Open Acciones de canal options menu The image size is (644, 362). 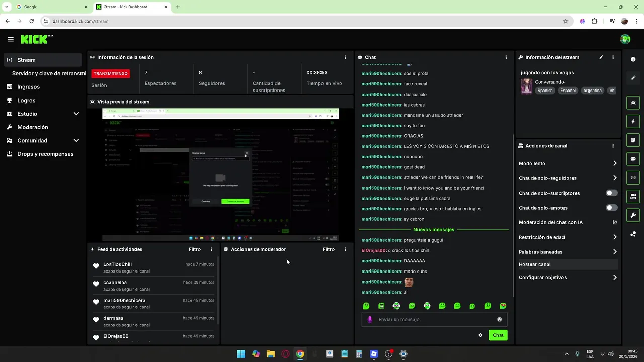(x=613, y=146)
